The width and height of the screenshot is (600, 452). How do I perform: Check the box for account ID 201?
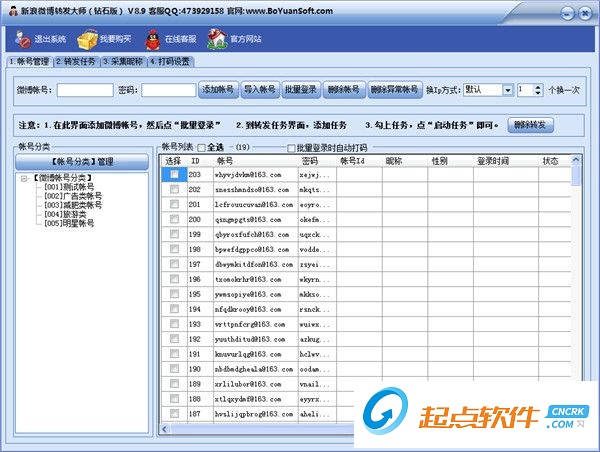click(x=174, y=204)
